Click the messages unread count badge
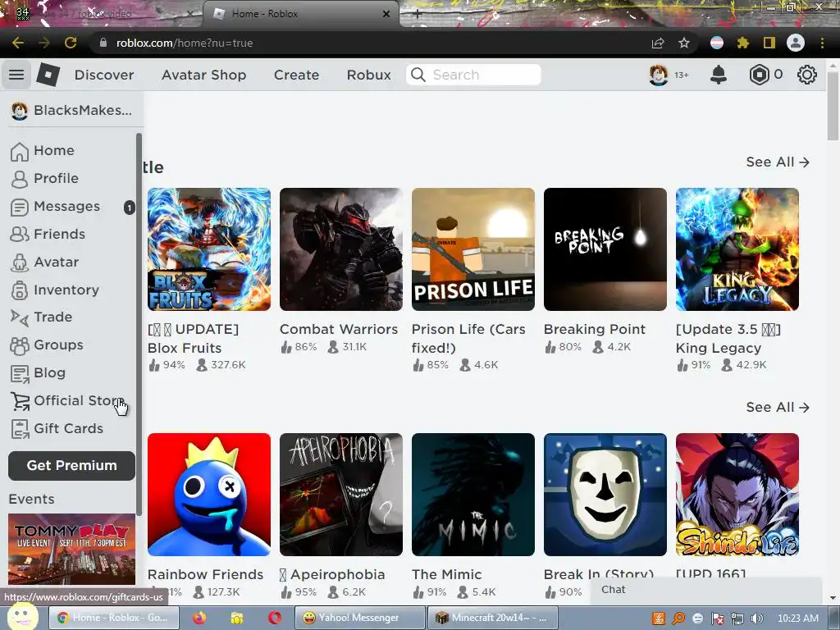Image resolution: width=840 pixels, height=630 pixels. pos(129,208)
